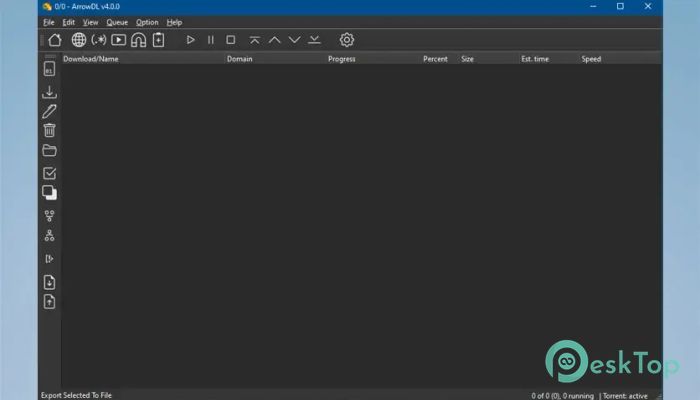Viewport: 700px width, 400px height.
Task: Click the batch regex download icon
Action: click(x=99, y=40)
